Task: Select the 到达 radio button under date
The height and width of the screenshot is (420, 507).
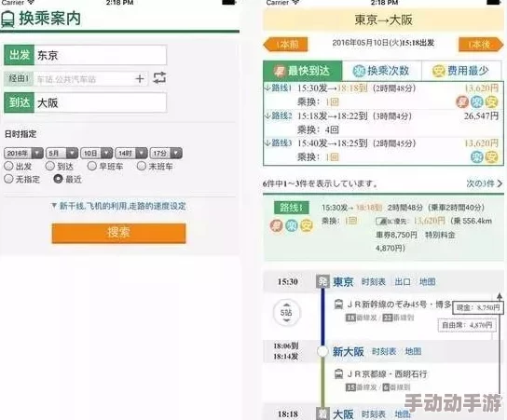Action: pos(50,166)
